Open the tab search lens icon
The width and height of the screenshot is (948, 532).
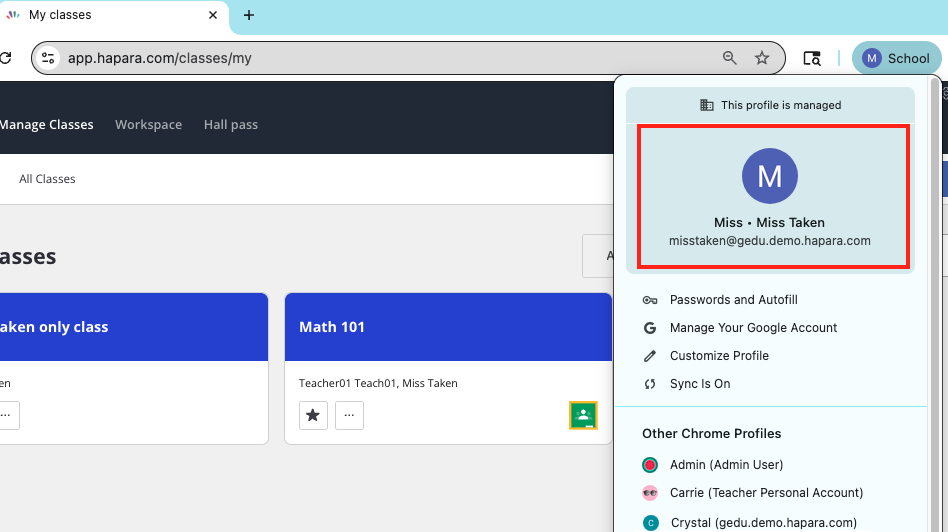[x=812, y=58]
